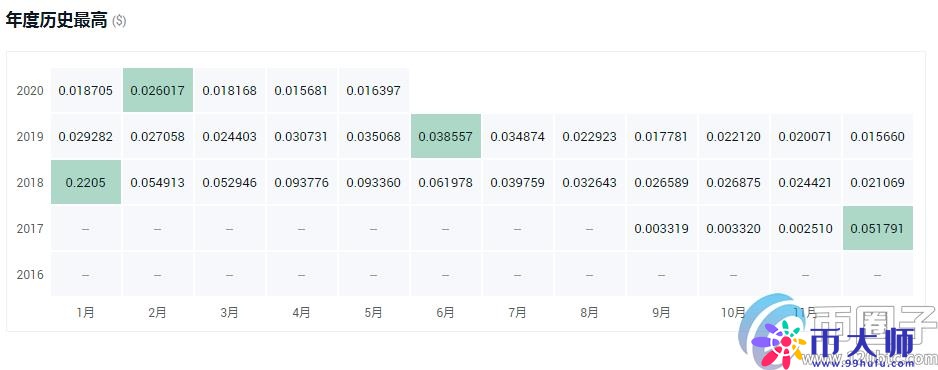Click the highlighted 0.2205 cell

[x=86, y=183]
